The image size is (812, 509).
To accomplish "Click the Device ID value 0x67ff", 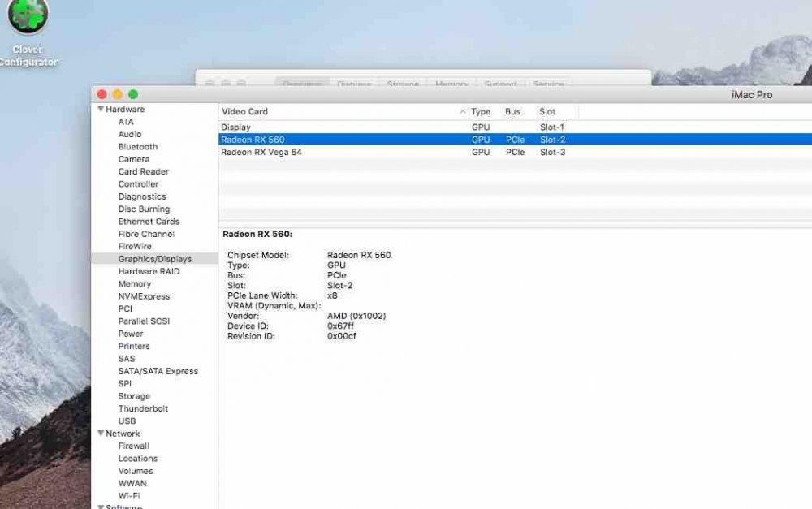I will tap(340, 326).
